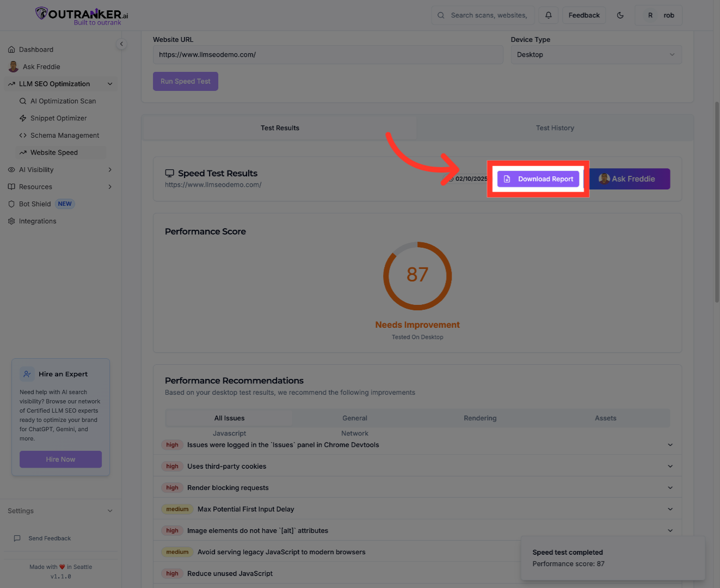Image resolution: width=720 pixels, height=588 pixels.
Task: Toggle dark mode with the moon icon
Action: tap(620, 15)
